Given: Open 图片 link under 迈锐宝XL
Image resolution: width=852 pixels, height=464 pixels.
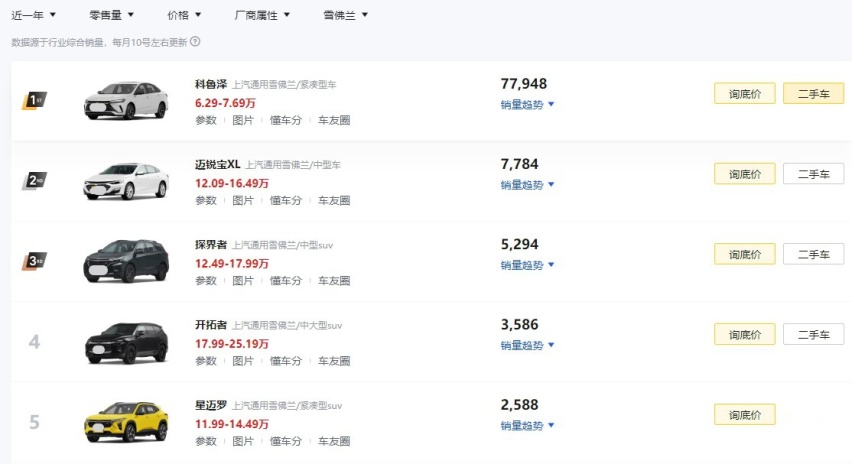Looking at the screenshot, I should pyautogui.click(x=243, y=200).
